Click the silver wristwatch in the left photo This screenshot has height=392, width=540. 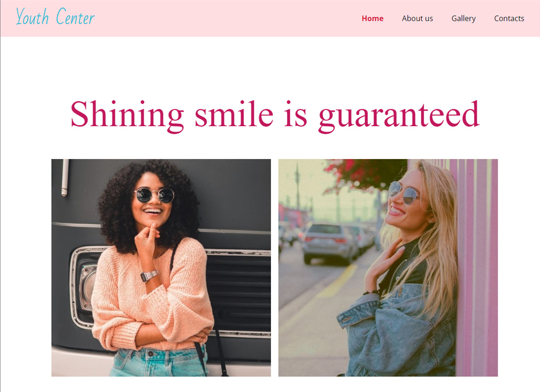[x=149, y=276]
